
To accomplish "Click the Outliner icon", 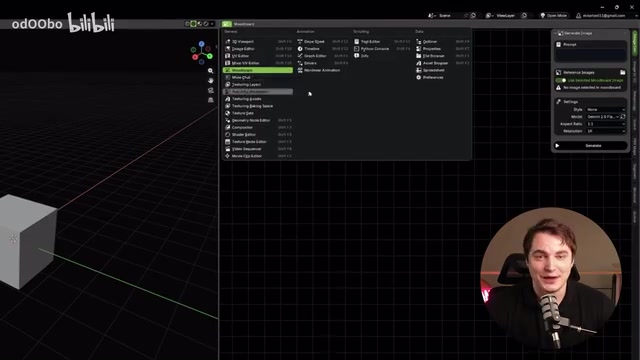I will (x=418, y=42).
